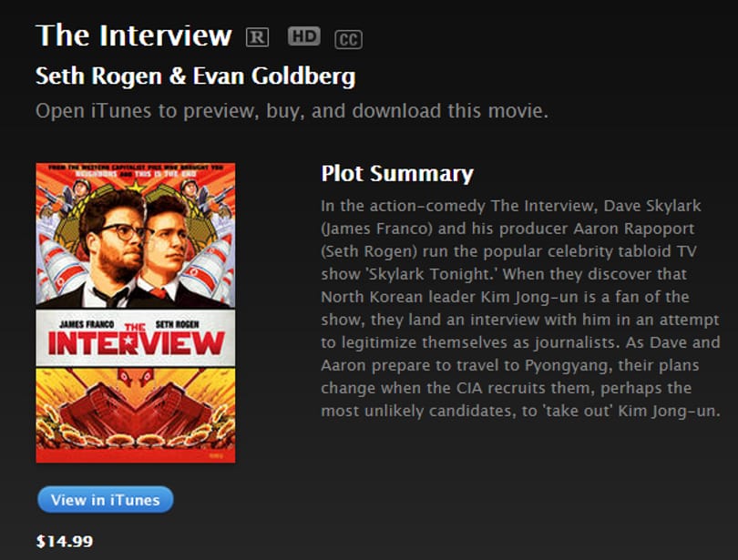
Task: Click the word CIA in the plot summary
Action: (x=469, y=388)
